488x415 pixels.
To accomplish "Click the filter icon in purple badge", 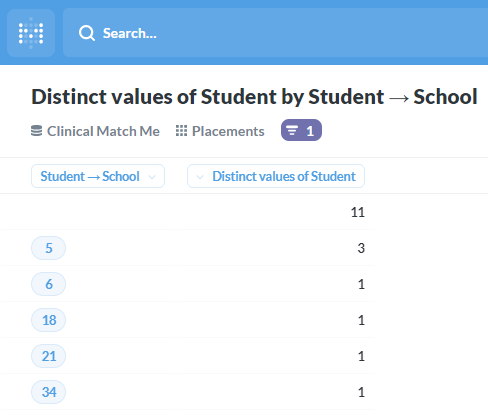I will click(292, 130).
